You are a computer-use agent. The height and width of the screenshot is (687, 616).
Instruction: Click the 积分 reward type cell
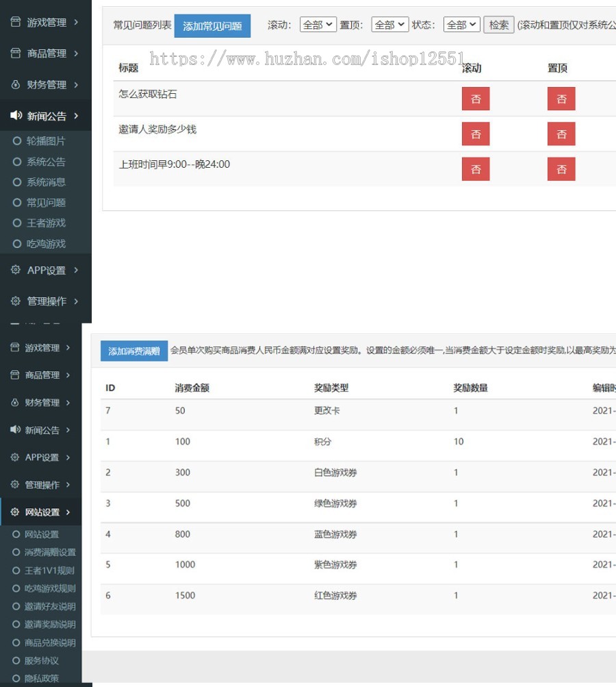(322, 442)
